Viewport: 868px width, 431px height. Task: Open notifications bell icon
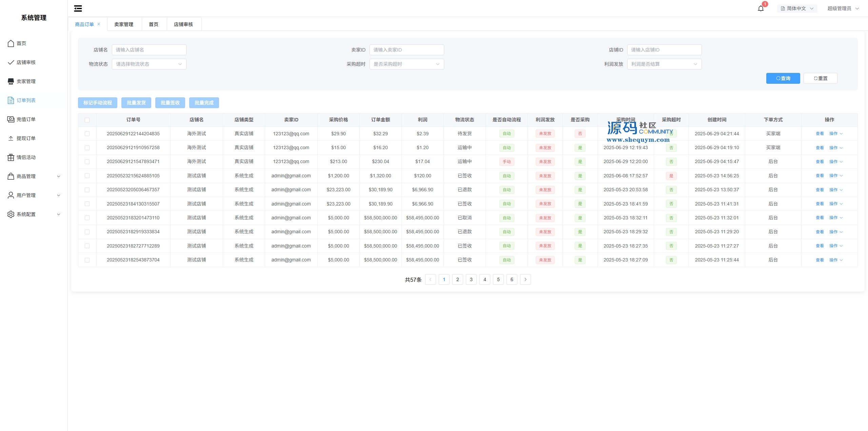click(x=761, y=8)
